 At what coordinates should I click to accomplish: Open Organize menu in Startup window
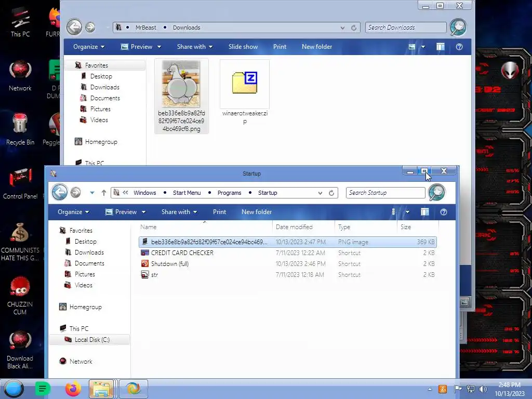pyautogui.click(x=73, y=212)
